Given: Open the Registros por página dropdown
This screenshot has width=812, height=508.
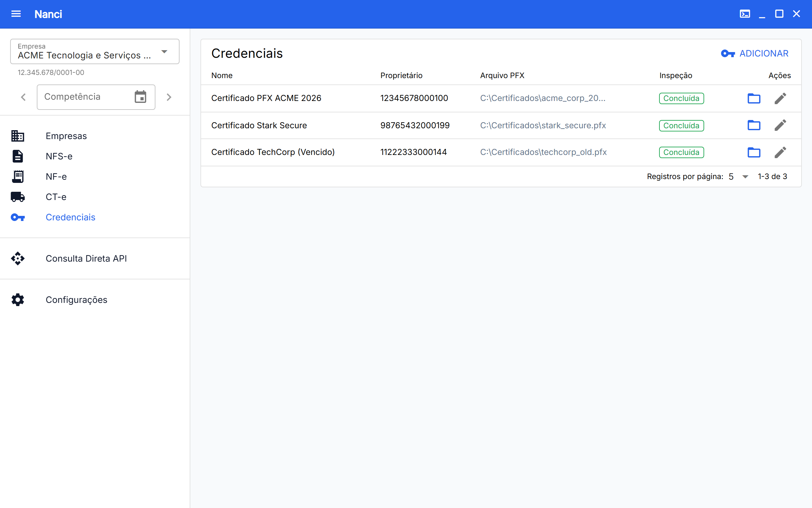Looking at the screenshot, I should click(x=738, y=177).
